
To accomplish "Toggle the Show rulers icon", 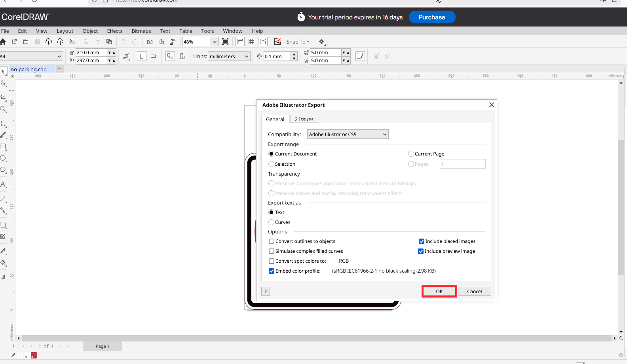I will 240,42.
